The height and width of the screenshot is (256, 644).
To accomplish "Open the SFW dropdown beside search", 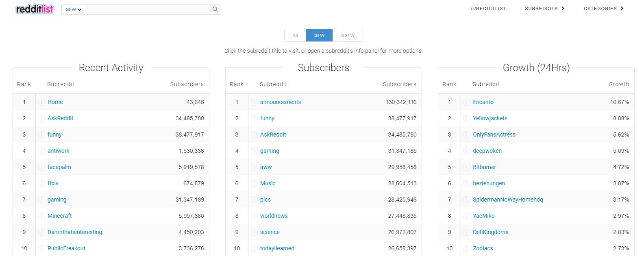I will tap(74, 9).
